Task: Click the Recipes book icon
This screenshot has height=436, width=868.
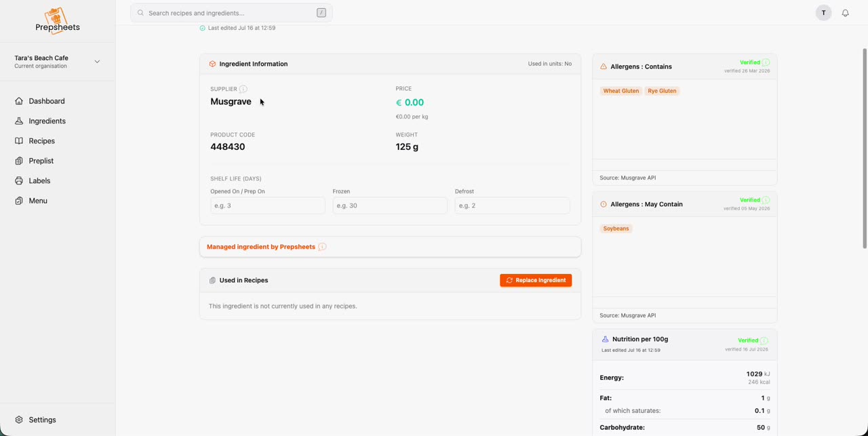Action: pos(19,141)
